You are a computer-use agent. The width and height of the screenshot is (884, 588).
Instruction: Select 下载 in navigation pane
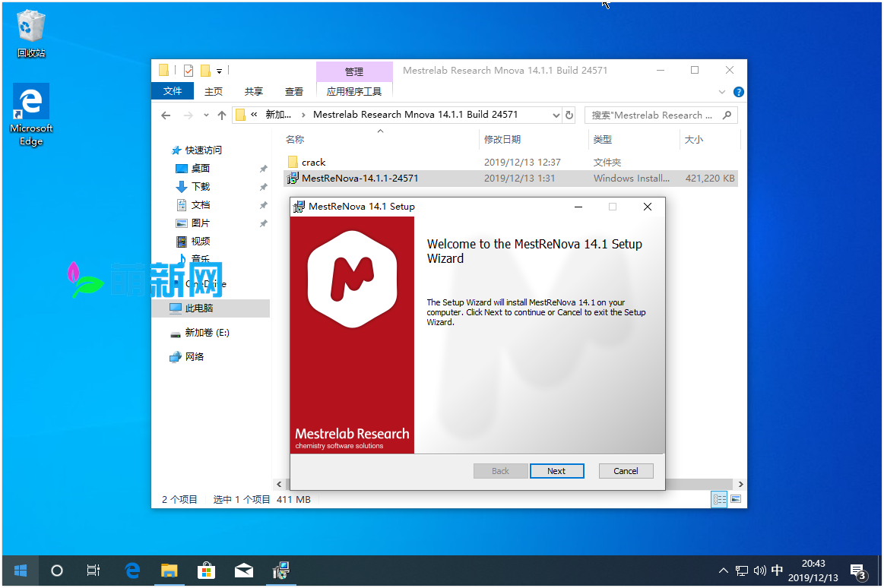click(193, 186)
